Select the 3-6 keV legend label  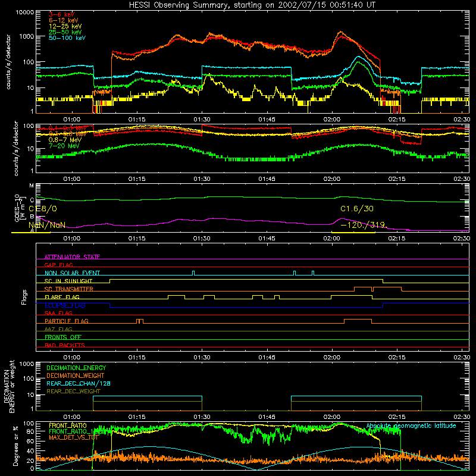pos(61,14)
